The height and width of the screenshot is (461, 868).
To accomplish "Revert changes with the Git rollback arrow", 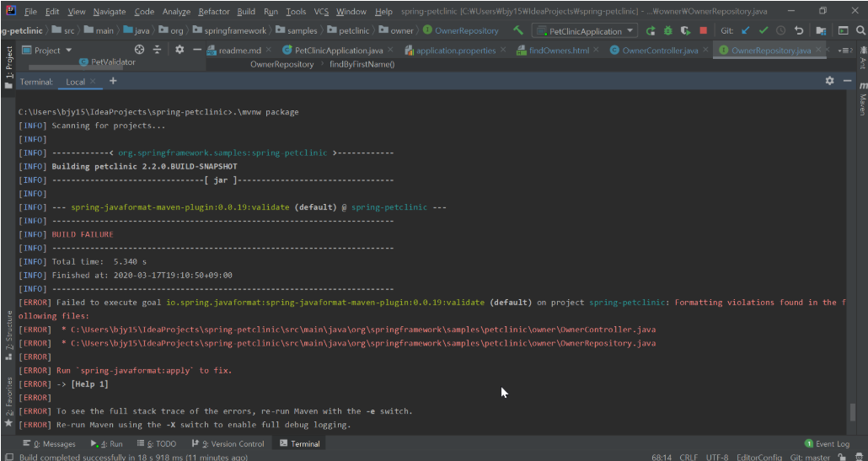I will [798, 31].
